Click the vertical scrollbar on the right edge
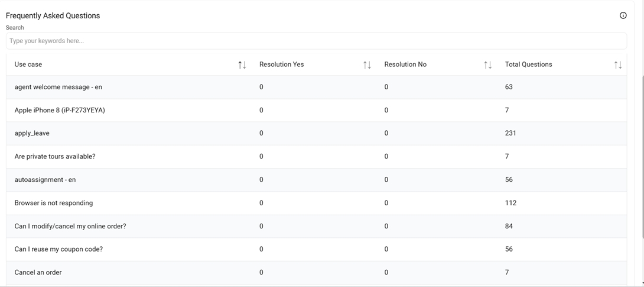 click(642, 148)
